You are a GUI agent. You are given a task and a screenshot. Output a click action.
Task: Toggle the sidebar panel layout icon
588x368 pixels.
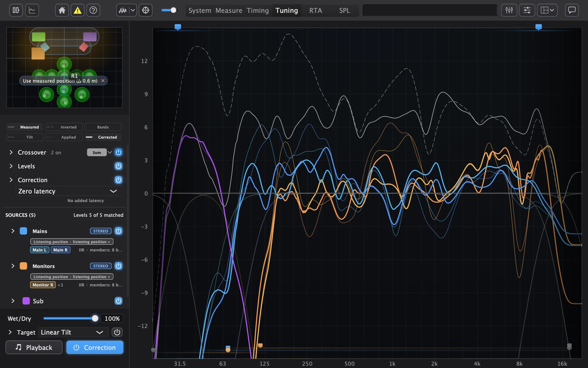(16, 10)
